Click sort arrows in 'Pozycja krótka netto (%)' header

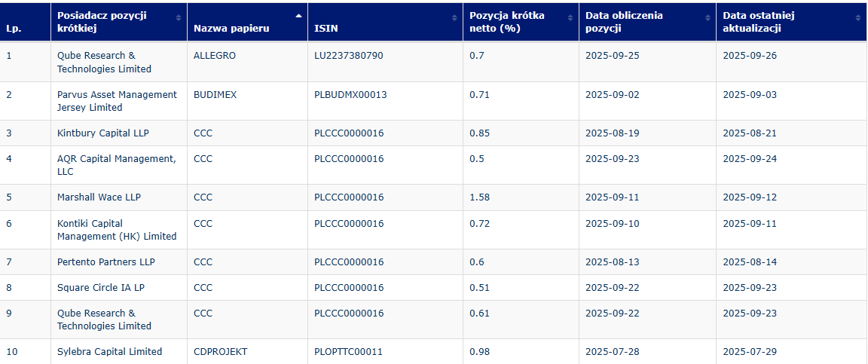click(x=570, y=17)
